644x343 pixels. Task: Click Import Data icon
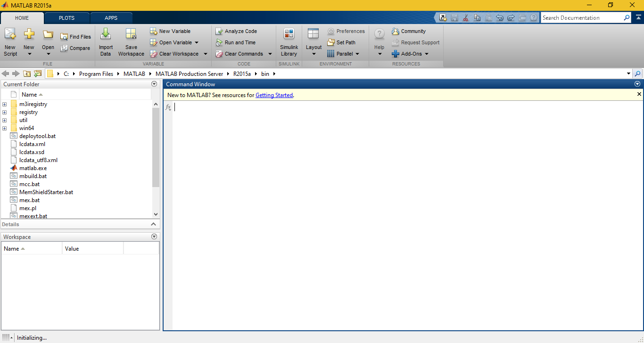[106, 34]
